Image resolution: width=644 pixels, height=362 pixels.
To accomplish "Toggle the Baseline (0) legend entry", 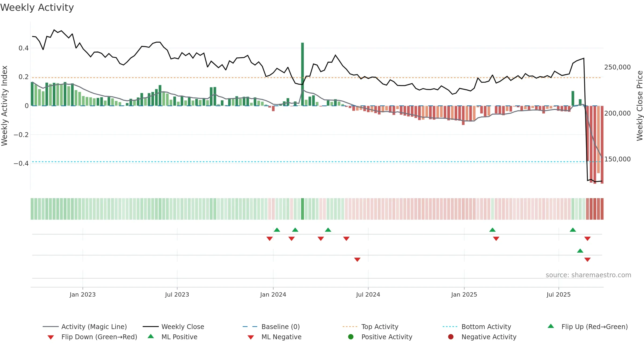I will (x=271, y=327).
